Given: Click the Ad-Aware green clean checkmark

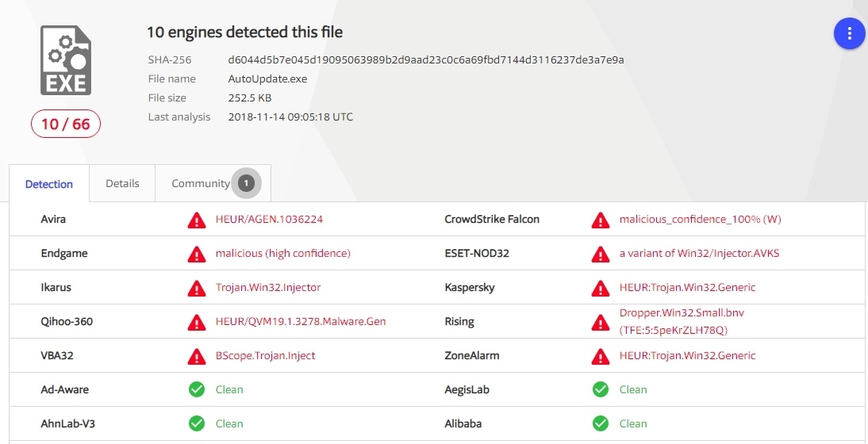Looking at the screenshot, I should 197,389.
